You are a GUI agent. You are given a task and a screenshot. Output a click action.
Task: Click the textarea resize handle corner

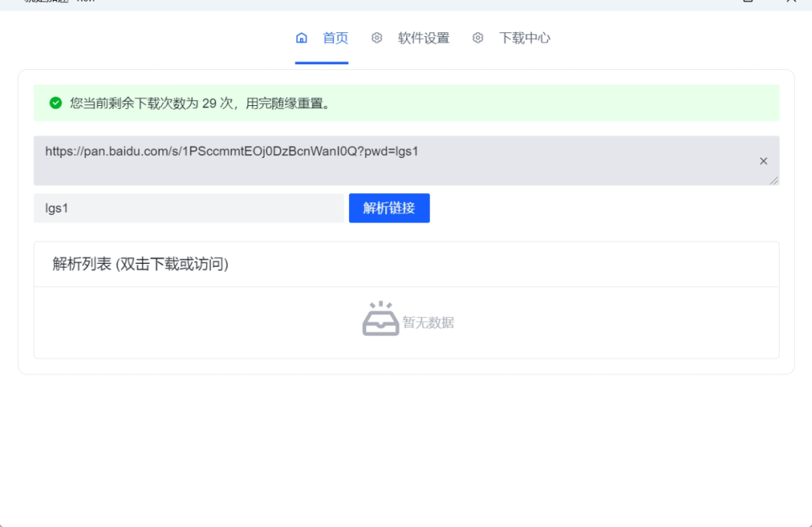tap(774, 180)
